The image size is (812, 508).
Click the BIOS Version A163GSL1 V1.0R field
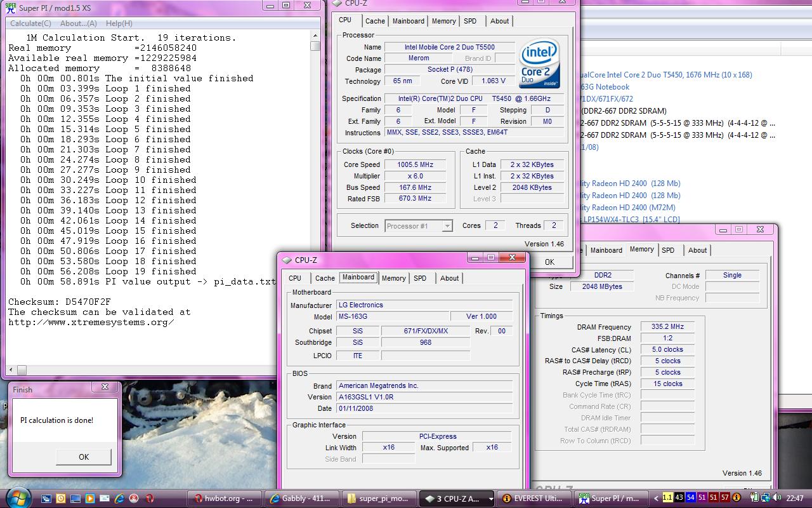424,397
